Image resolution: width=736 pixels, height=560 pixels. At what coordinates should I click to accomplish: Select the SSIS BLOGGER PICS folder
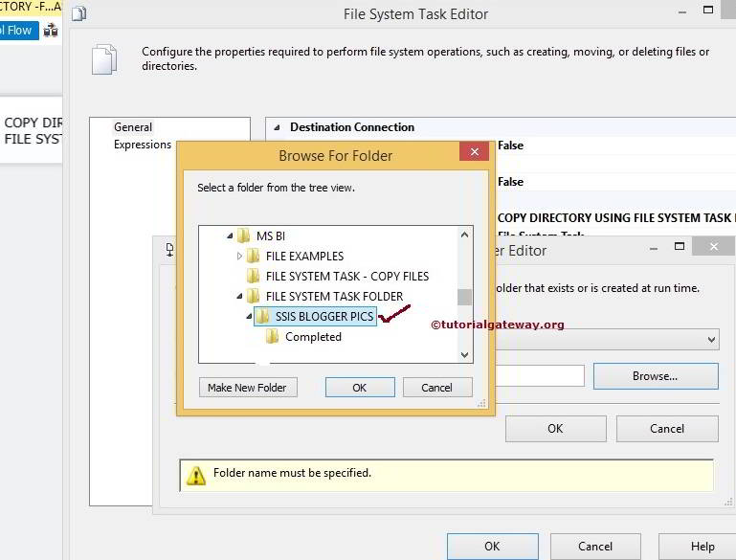click(x=324, y=317)
